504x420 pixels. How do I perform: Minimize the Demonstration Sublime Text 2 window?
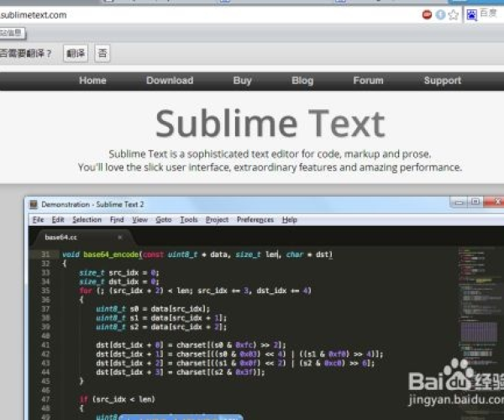pyautogui.click(x=459, y=202)
